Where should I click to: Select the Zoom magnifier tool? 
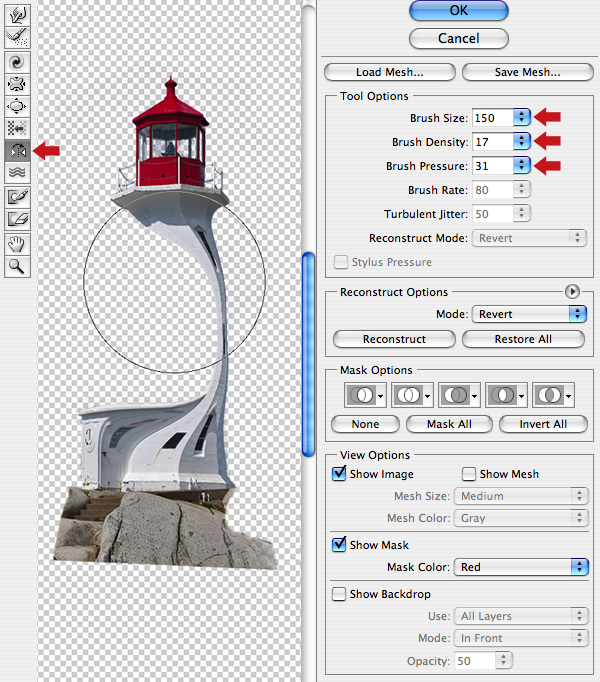tap(17, 266)
